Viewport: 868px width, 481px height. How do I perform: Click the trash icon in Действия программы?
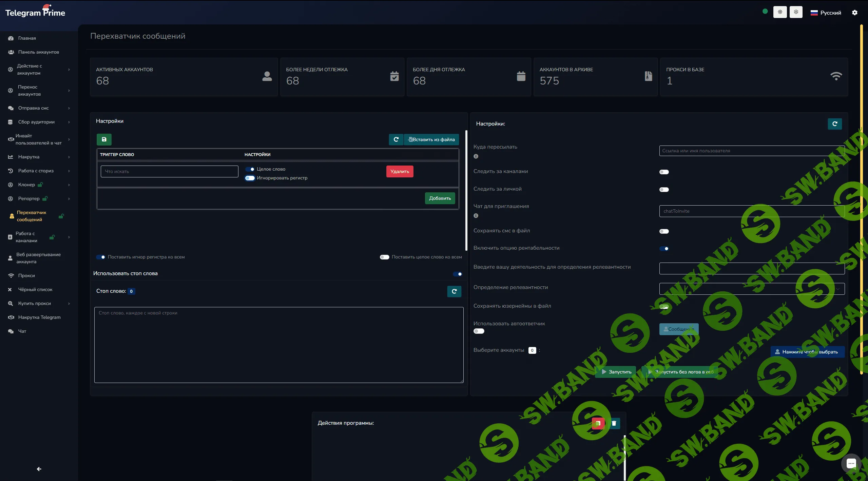(614, 423)
